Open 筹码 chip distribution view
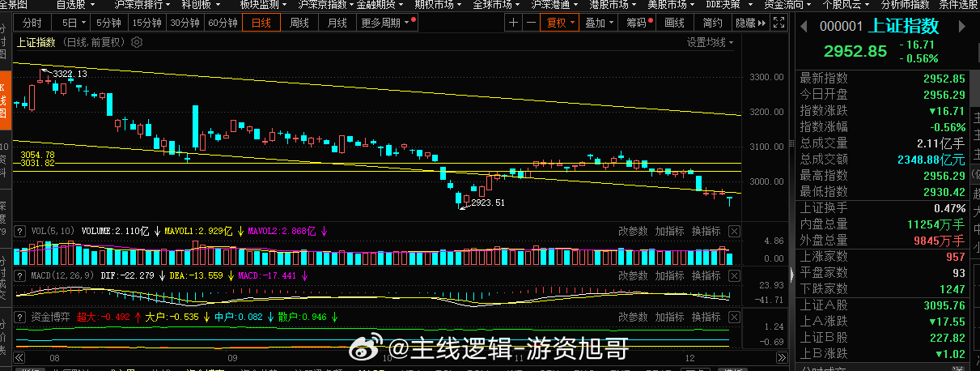 pos(640,23)
